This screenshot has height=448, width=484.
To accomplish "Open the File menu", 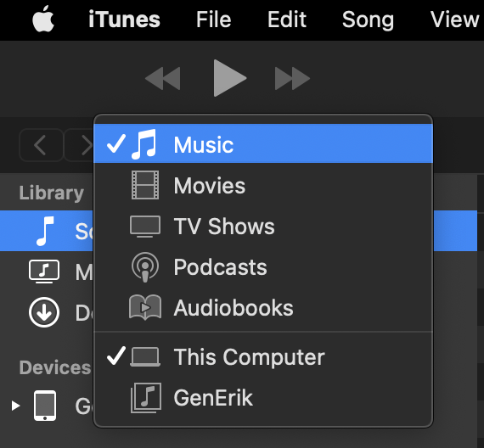I will (x=214, y=20).
